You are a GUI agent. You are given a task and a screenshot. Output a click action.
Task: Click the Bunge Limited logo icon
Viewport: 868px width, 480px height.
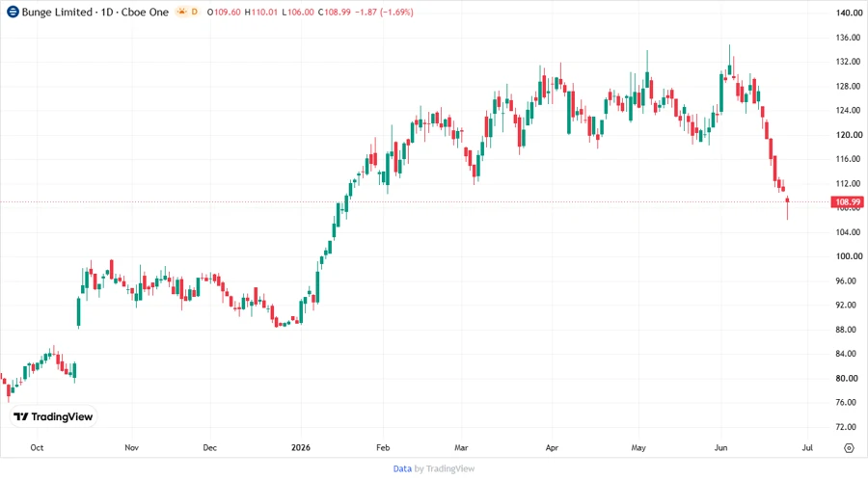[x=13, y=12]
